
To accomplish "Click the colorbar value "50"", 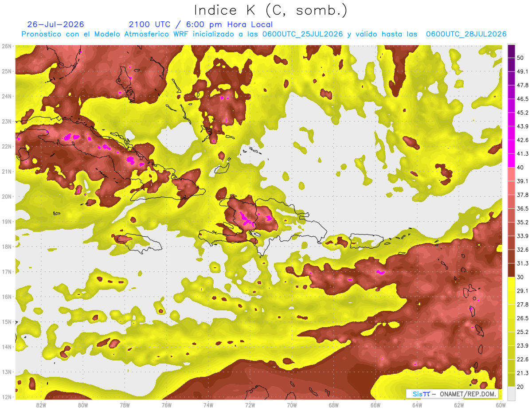I will pyautogui.click(x=520, y=58).
